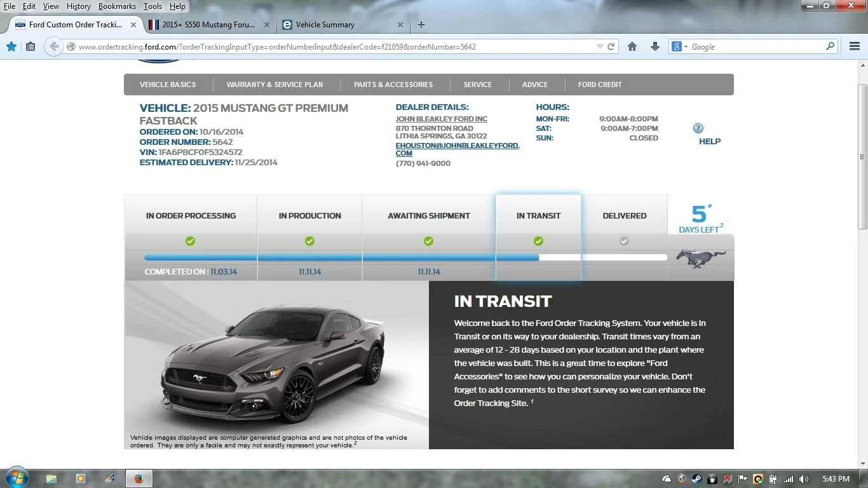Click the network signal tray icon
Viewport: 868px width, 488px height.
[x=789, y=479]
